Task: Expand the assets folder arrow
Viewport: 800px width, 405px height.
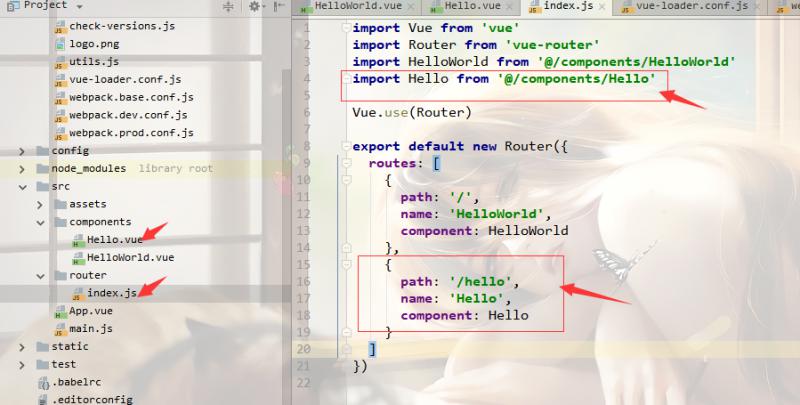Action: [40, 205]
